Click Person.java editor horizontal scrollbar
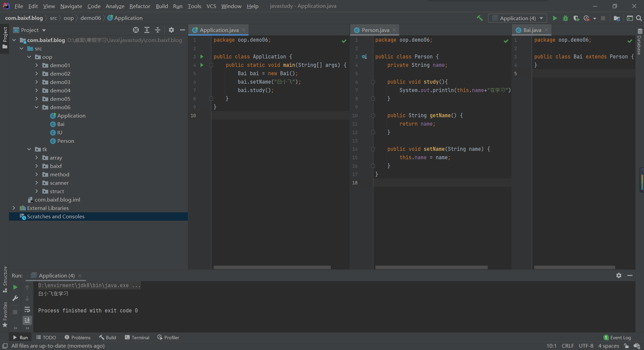The image size is (644, 350). click(431, 267)
